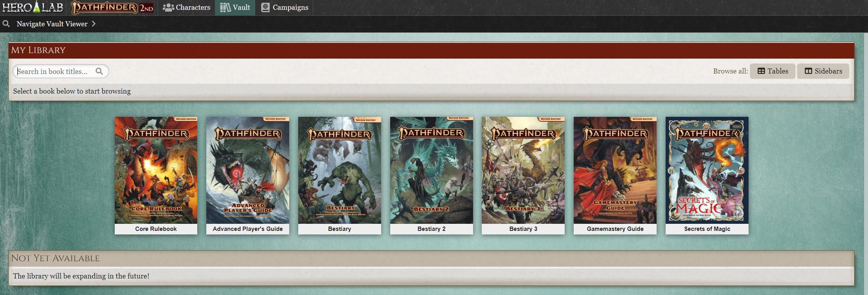Open the Vault tab

point(235,7)
